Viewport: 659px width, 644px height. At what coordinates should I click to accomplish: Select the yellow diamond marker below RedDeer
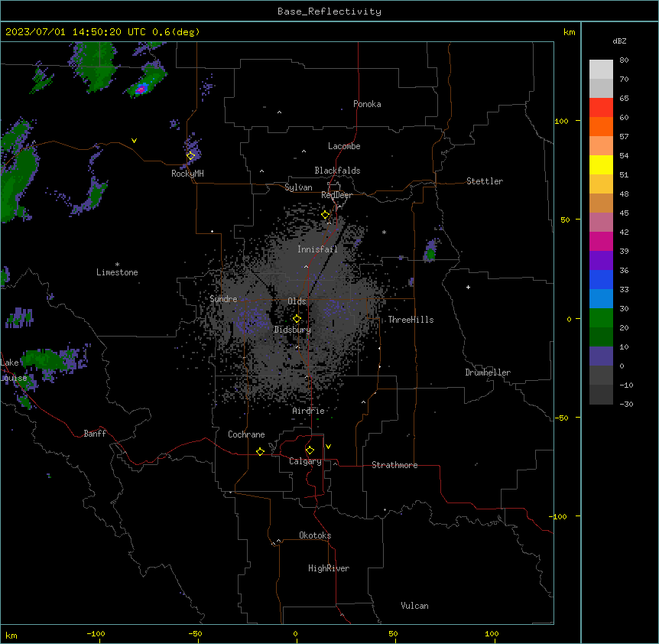(326, 215)
